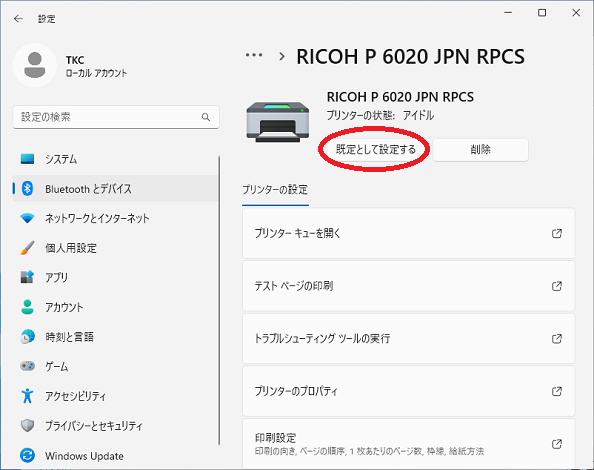594x470 pixels.
Task: Click the sidebar vertical scrollbar
Action: click(x=219, y=300)
